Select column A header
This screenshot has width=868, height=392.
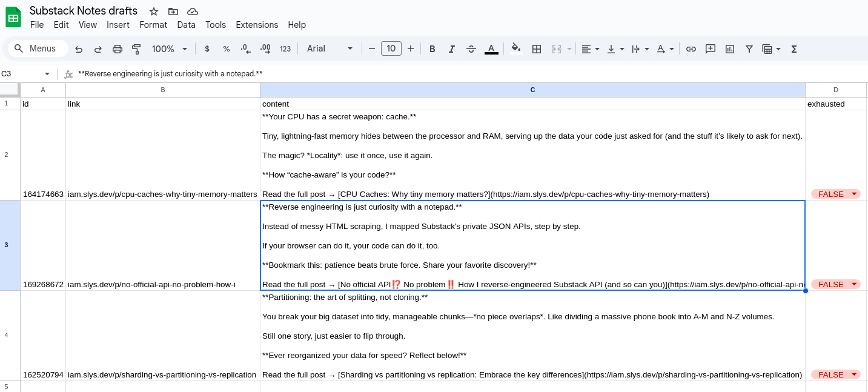(43, 90)
